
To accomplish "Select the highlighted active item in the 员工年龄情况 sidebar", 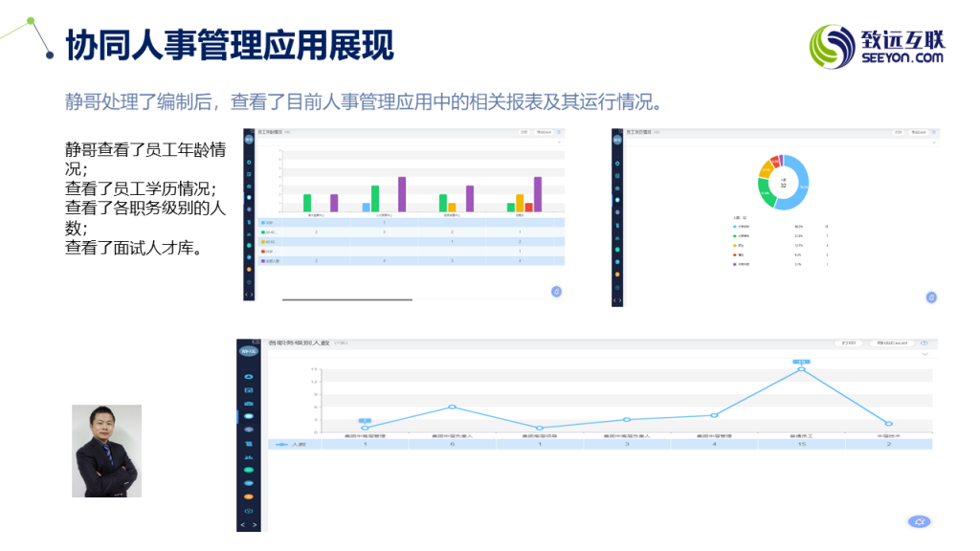I will click(x=249, y=197).
